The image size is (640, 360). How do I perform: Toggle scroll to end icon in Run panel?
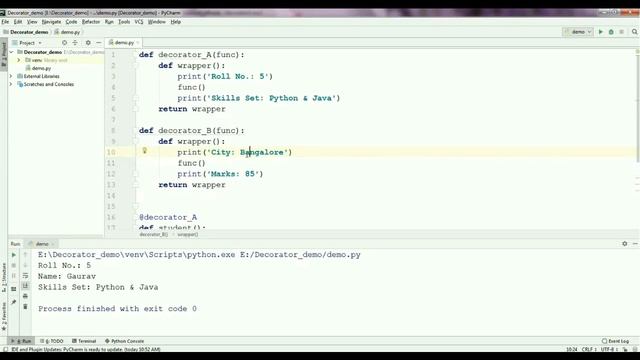[x=25, y=286]
